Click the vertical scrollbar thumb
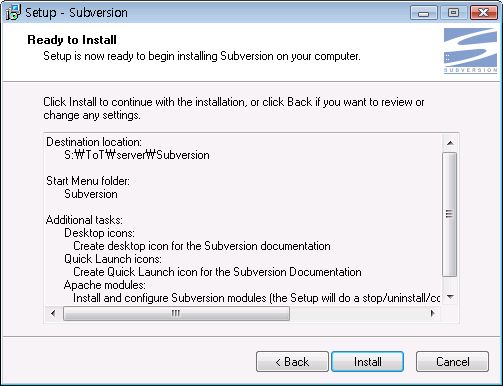The image size is (503, 386). pos(450,214)
